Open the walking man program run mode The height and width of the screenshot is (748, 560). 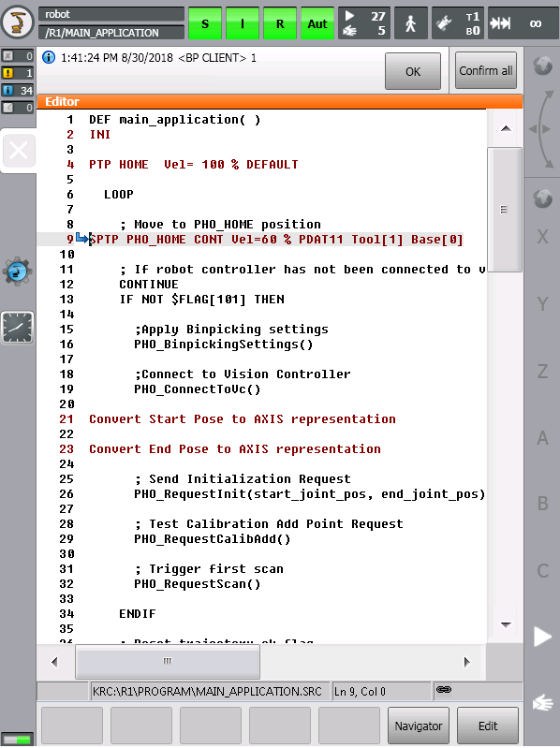coord(411,22)
